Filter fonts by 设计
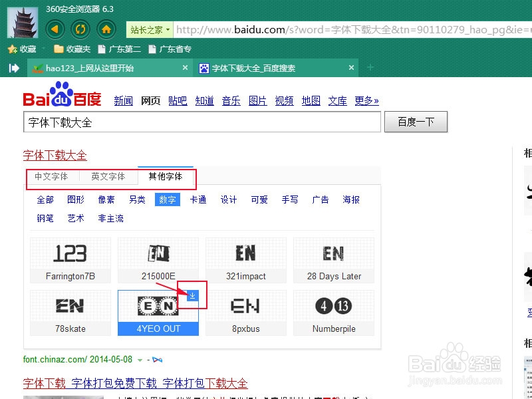The image size is (532, 399). [x=229, y=199]
